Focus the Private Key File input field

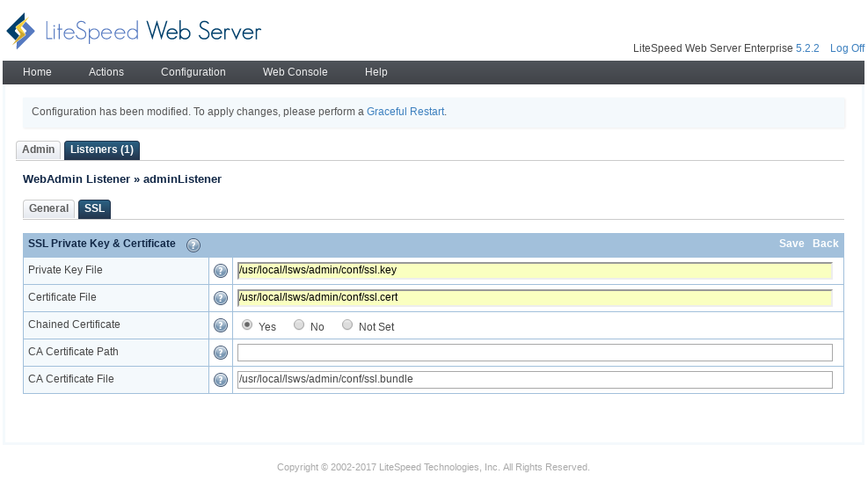tap(535, 270)
